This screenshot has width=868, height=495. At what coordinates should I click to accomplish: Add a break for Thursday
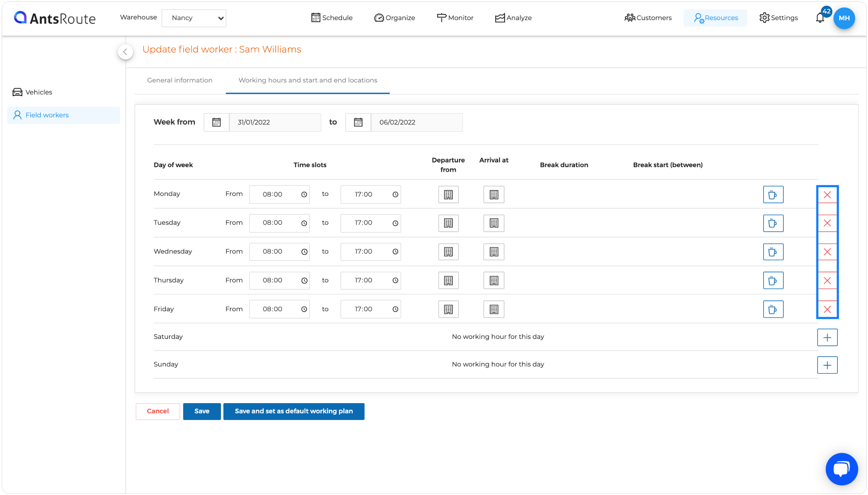tap(773, 280)
